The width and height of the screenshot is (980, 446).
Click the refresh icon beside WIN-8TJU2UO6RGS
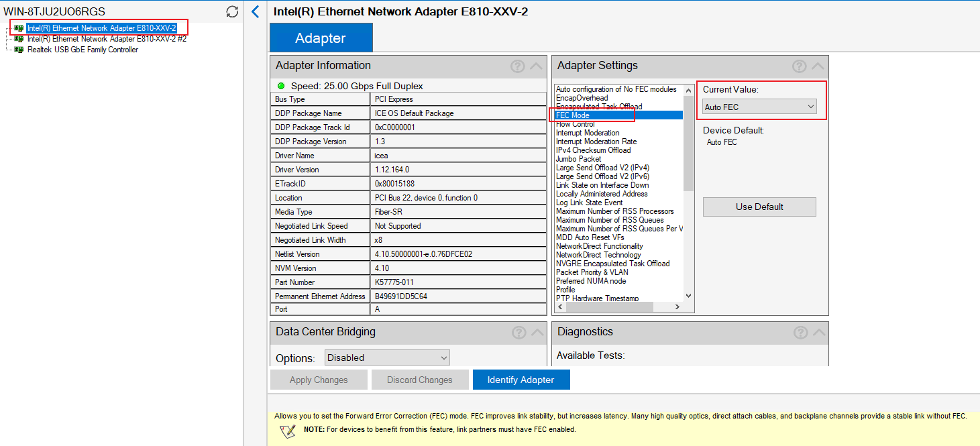point(232,11)
